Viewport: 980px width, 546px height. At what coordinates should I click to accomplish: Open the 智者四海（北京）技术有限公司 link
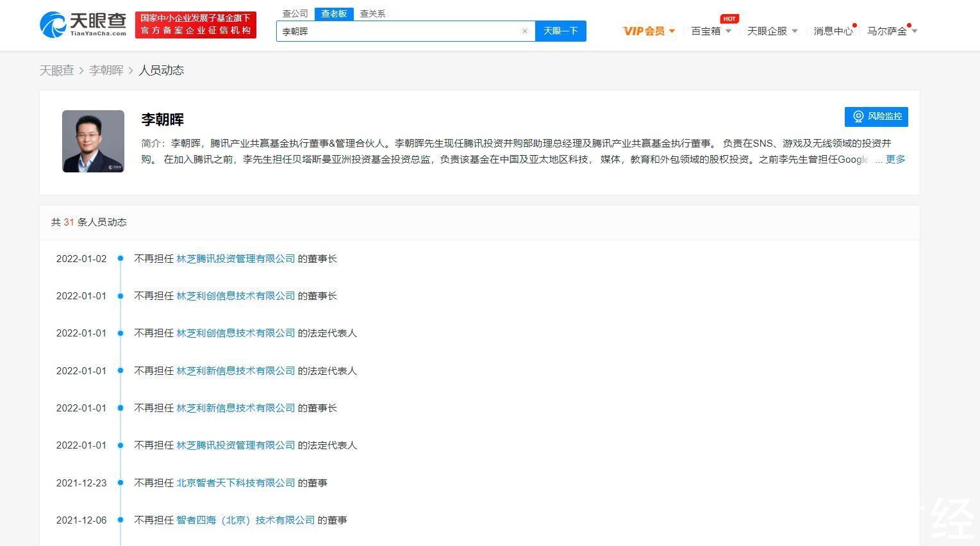[x=245, y=520]
